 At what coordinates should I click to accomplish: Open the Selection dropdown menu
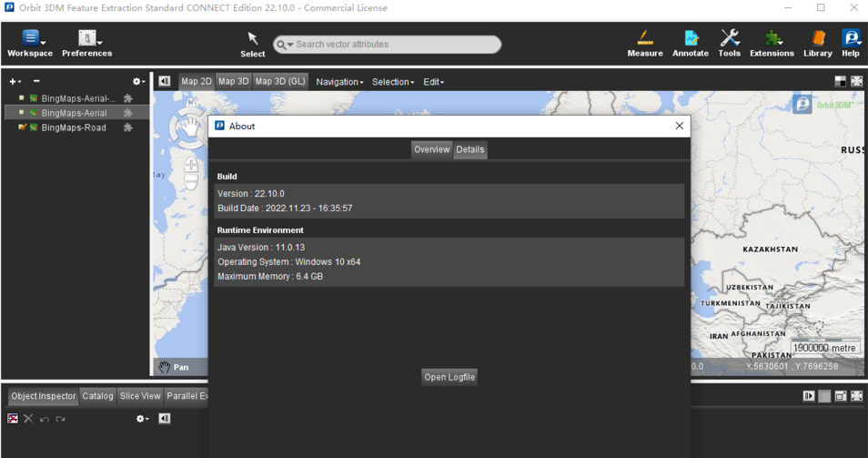click(393, 82)
